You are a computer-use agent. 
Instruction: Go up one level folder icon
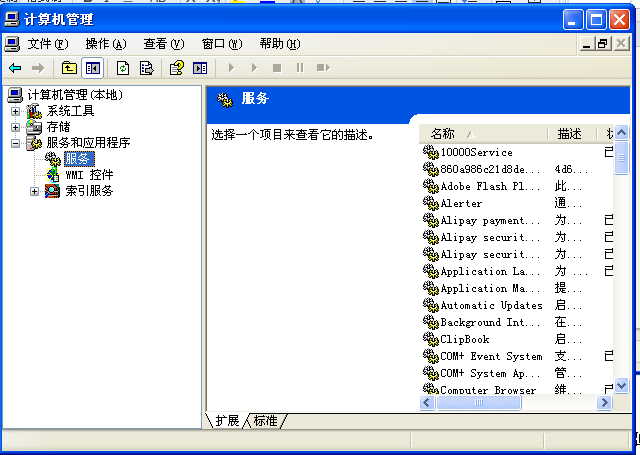click(x=69, y=68)
